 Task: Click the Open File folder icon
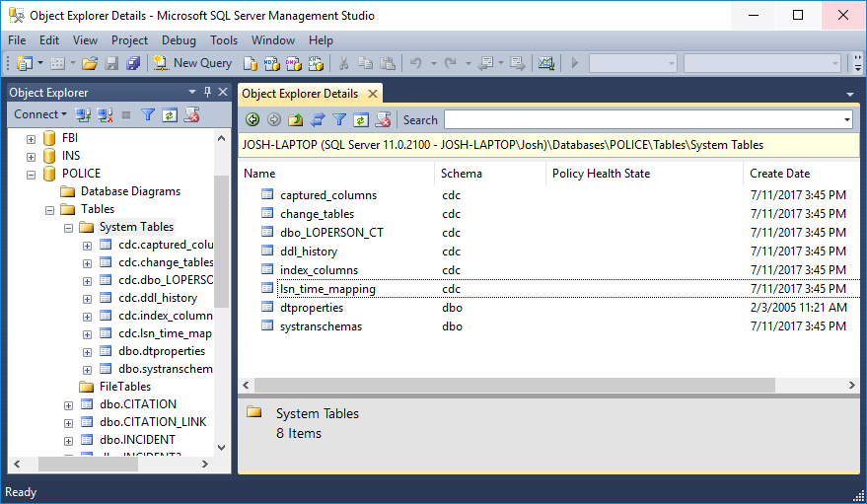pos(90,63)
